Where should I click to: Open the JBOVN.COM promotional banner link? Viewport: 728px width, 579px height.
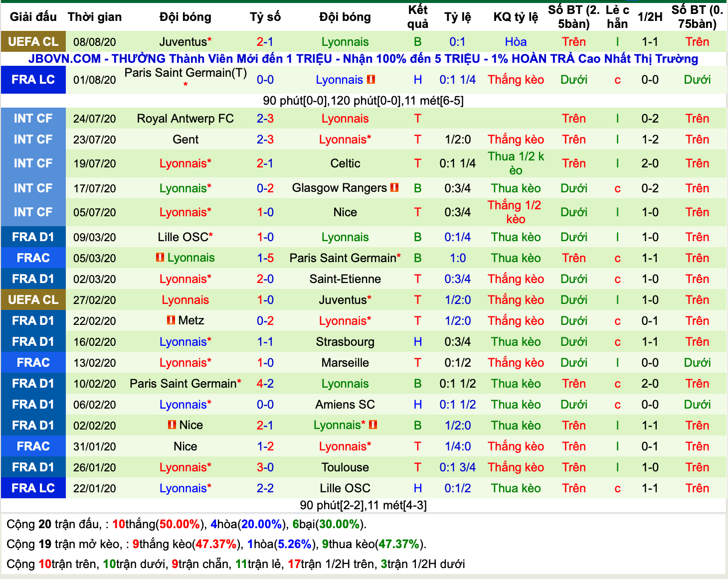tap(363, 59)
